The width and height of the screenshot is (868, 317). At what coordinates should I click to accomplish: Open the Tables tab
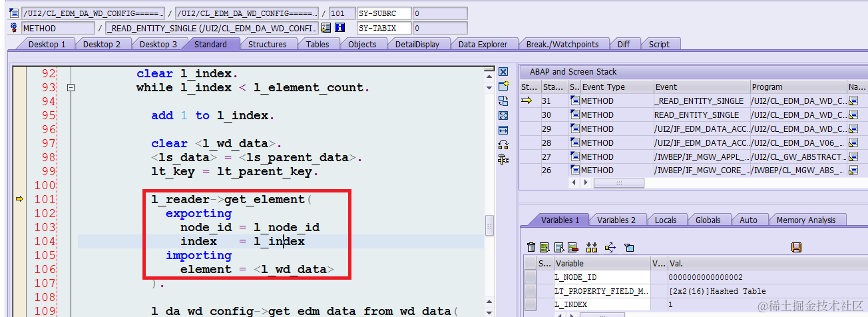(x=318, y=44)
